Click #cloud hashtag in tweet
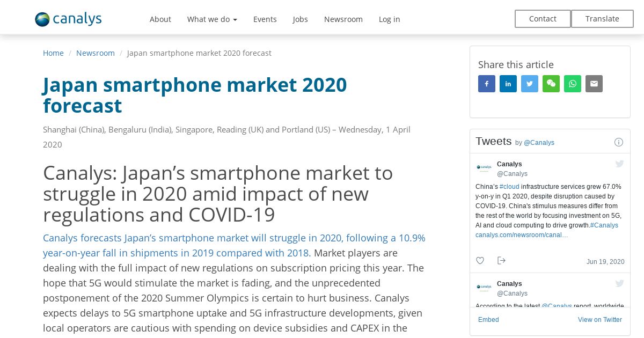Image resolution: width=644 pixels, height=338 pixels. click(x=509, y=187)
